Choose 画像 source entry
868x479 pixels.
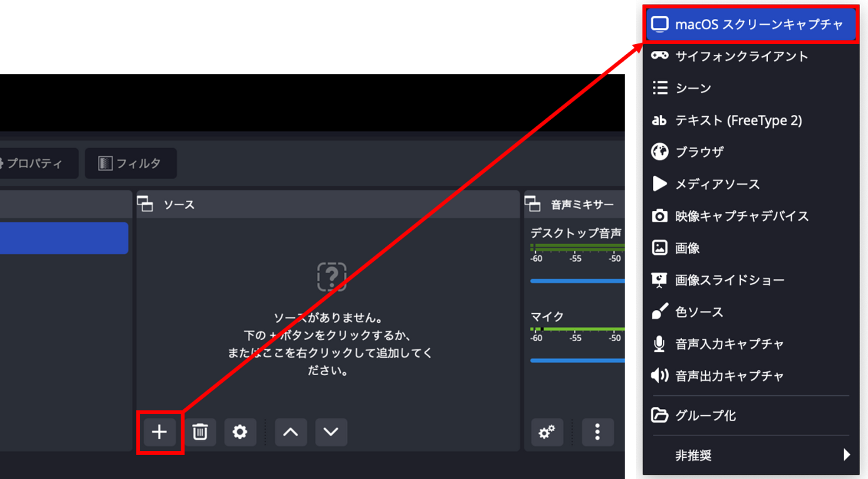(x=751, y=248)
